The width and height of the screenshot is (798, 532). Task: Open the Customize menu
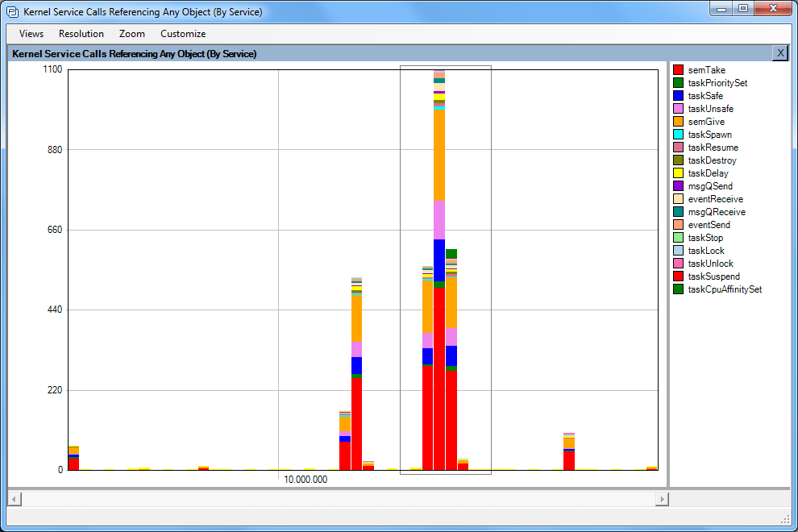click(x=183, y=34)
